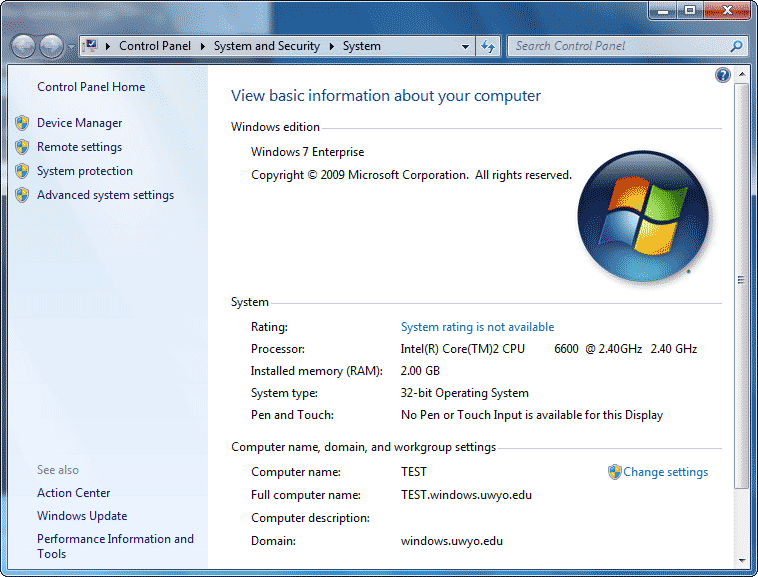Viewport: 758px width, 577px height.
Task: Go to System and Security breadcrumb
Action: point(267,46)
